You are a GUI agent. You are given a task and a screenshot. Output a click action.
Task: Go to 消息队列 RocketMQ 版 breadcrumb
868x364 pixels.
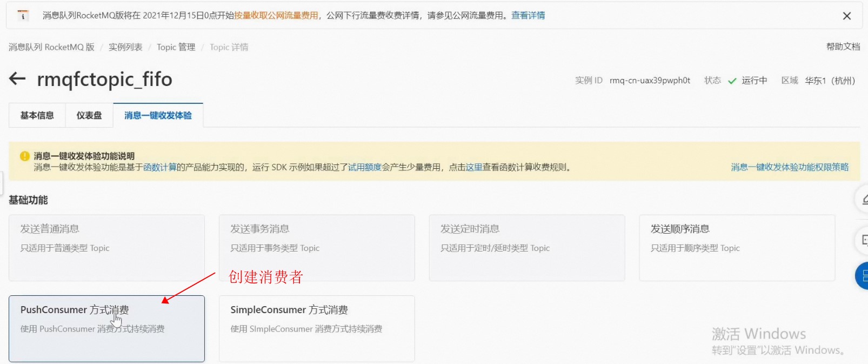51,47
